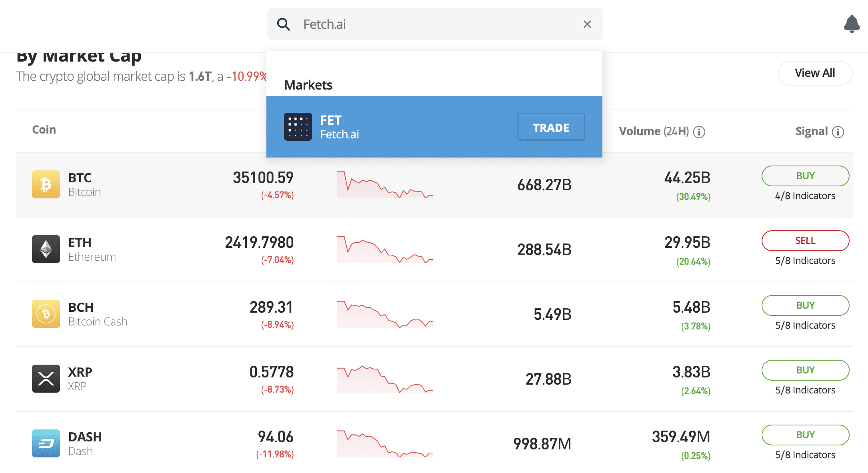Click the BTC Bitcoin name
Image resolution: width=868 pixels, height=473 pixels.
pos(84,185)
